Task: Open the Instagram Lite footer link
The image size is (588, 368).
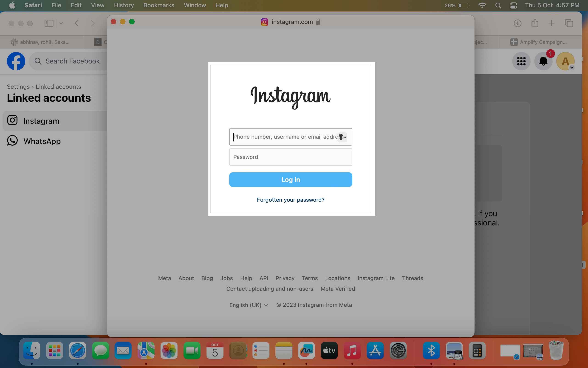Action: coord(376,278)
